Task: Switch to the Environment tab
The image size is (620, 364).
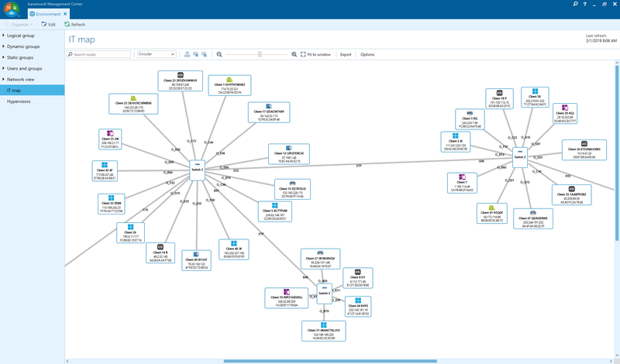Action: pos(48,14)
